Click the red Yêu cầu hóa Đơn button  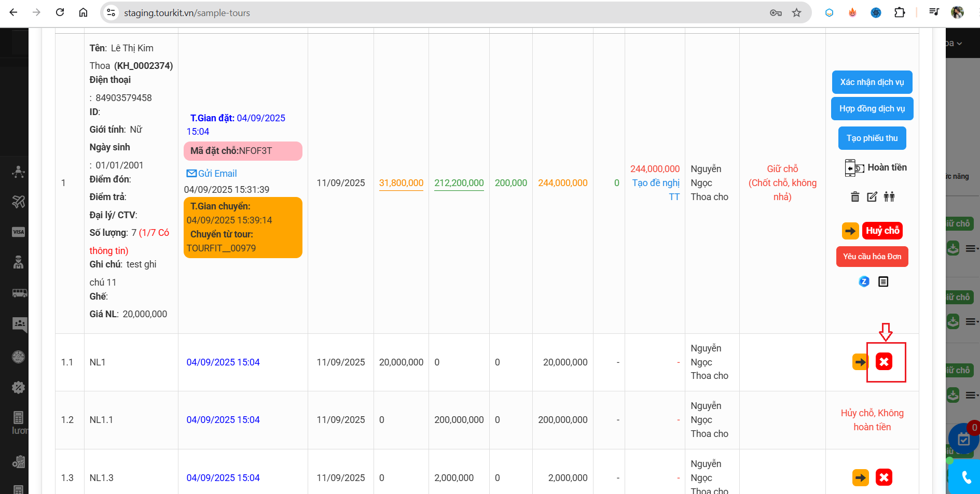point(872,257)
